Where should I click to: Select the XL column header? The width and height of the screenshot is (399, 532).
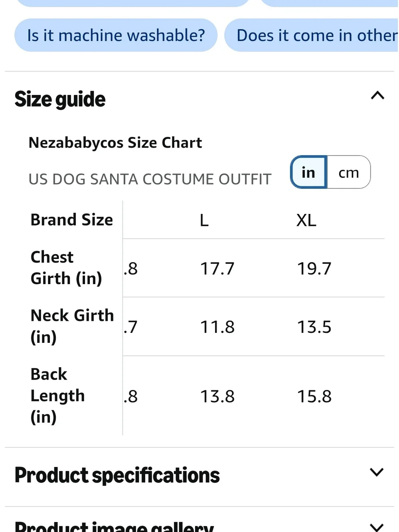tap(306, 220)
